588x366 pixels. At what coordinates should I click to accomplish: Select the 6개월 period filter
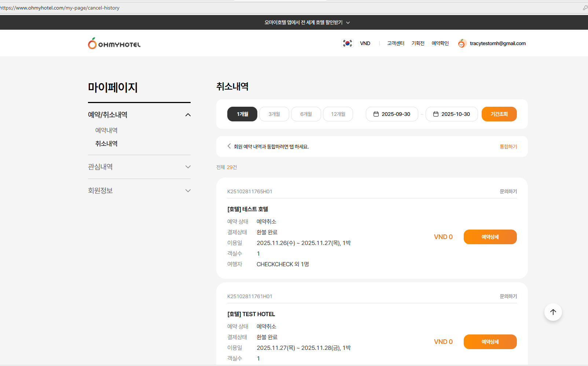[x=306, y=114]
